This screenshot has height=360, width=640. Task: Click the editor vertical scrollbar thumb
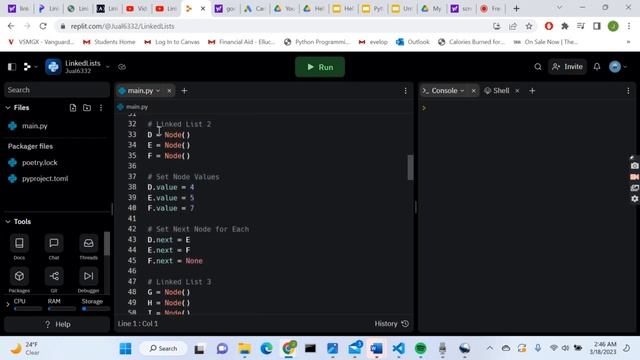410,167
